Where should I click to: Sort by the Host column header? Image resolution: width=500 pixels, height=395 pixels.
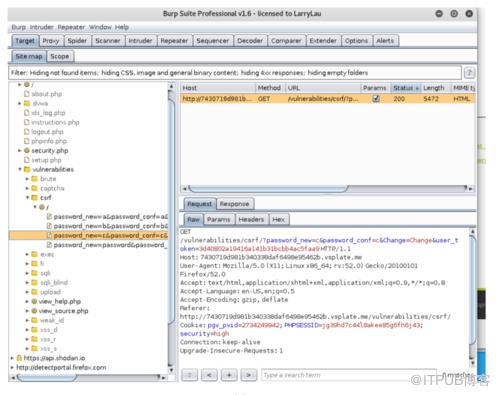pyautogui.click(x=218, y=88)
